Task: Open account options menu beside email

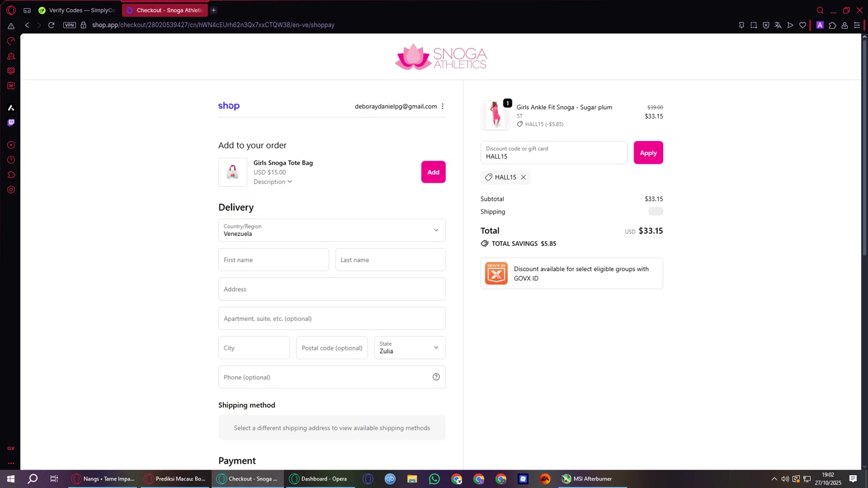Action: point(443,106)
